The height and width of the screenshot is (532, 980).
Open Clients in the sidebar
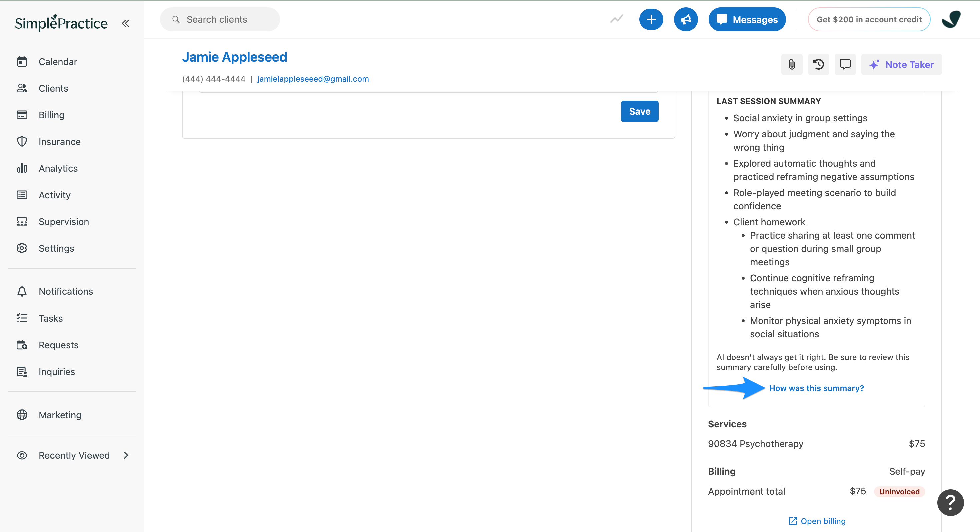[53, 88]
